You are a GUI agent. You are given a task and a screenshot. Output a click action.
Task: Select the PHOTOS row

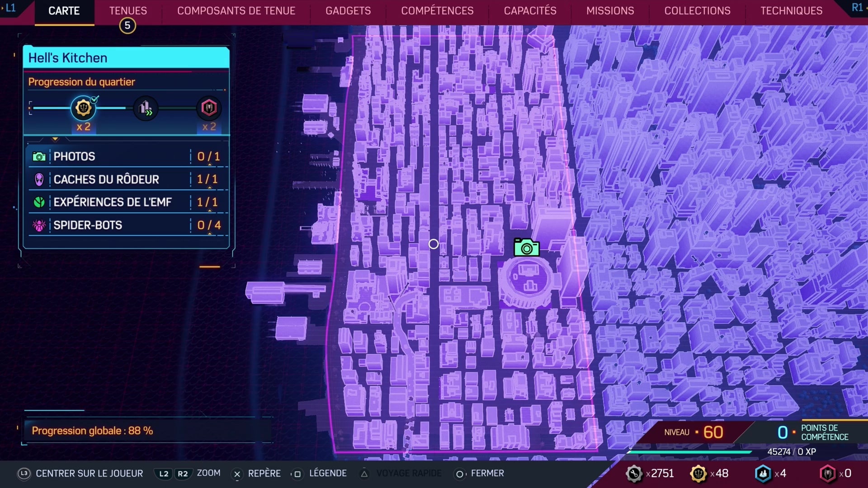[127, 157]
